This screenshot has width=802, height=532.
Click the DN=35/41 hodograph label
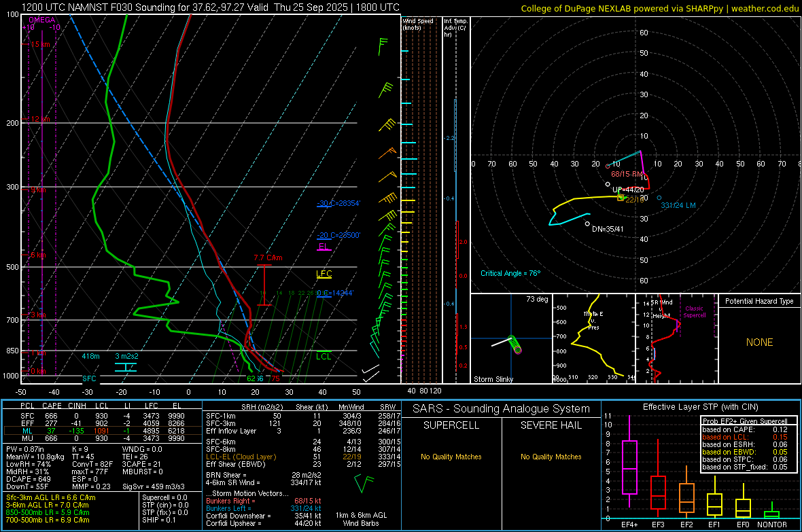608,229
